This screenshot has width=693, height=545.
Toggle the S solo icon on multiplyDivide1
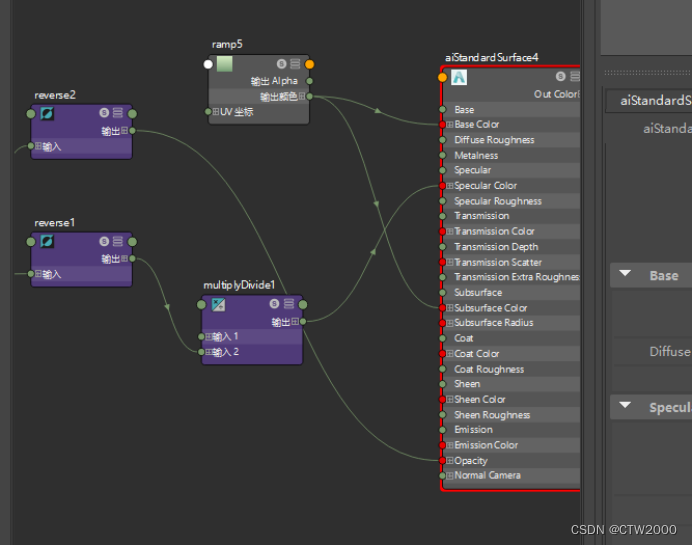coord(274,304)
